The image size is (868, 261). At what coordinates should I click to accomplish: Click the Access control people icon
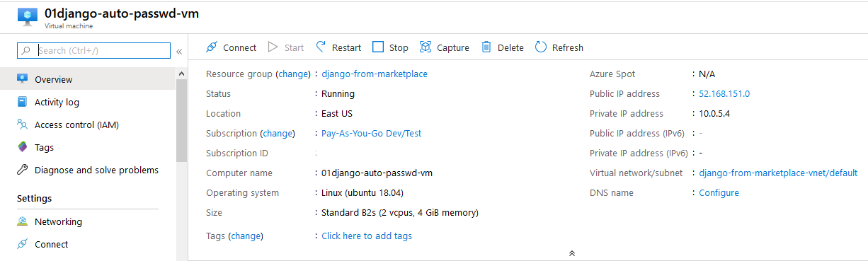(x=22, y=124)
